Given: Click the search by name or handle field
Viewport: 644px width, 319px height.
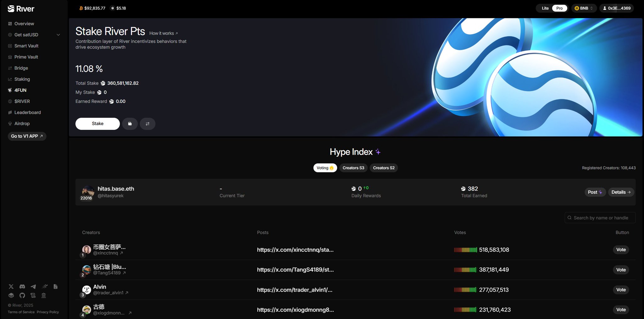Looking at the screenshot, I should pyautogui.click(x=600, y=218).
